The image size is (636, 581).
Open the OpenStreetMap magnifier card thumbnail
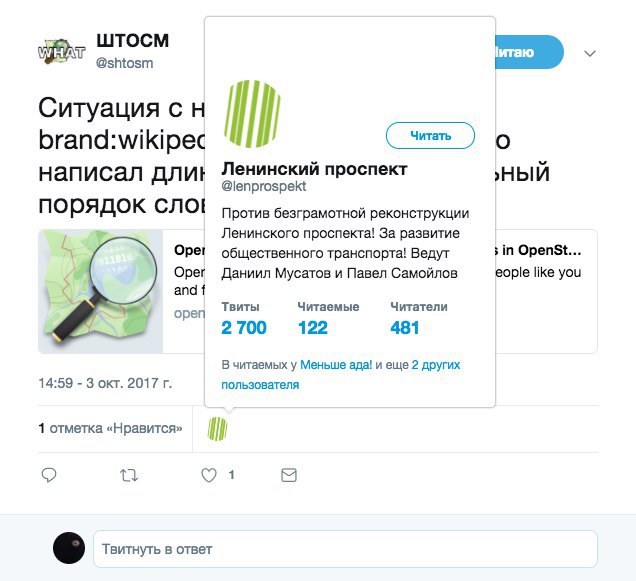point(101,291)
